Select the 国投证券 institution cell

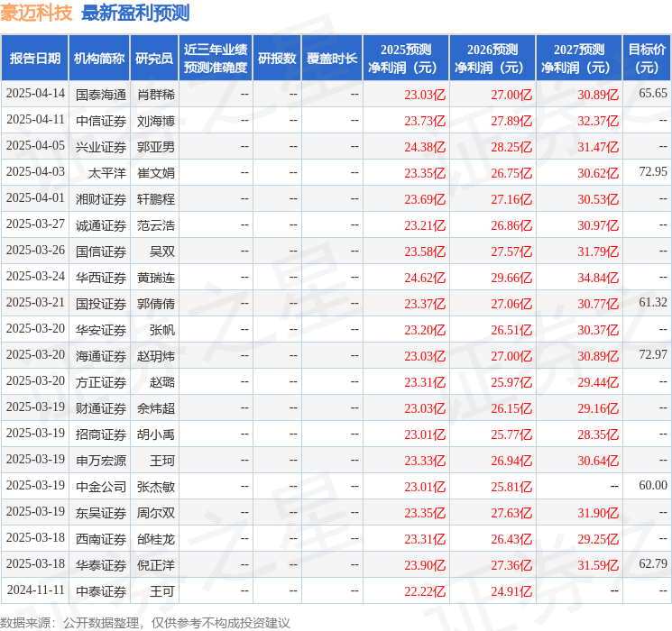coord(101,304)
